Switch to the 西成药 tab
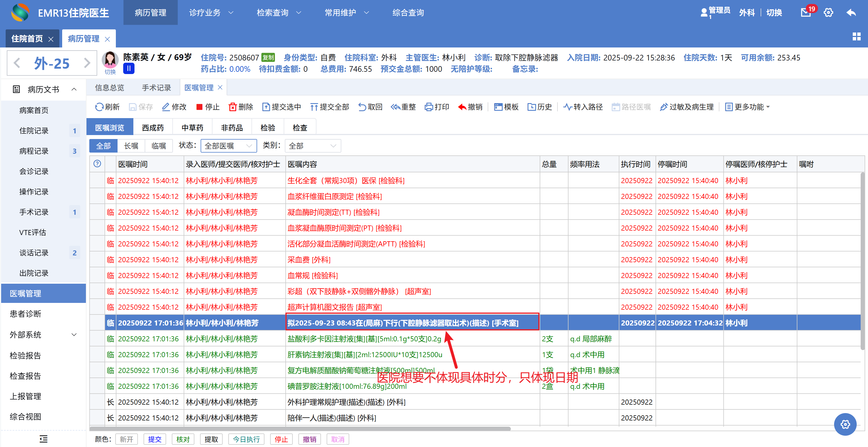The image size is (868, 447). click(x=153, y=128)
